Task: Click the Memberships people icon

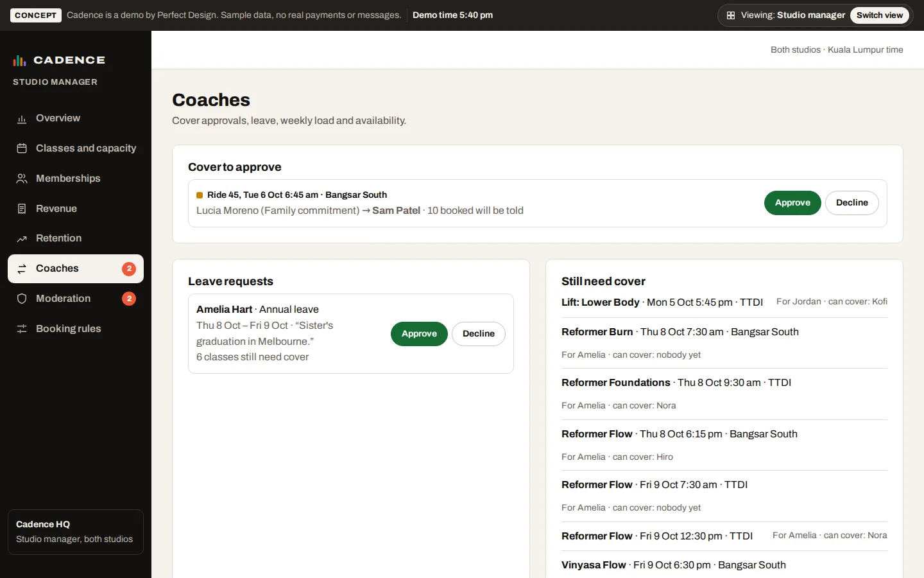Action: (x=22, y=179)
